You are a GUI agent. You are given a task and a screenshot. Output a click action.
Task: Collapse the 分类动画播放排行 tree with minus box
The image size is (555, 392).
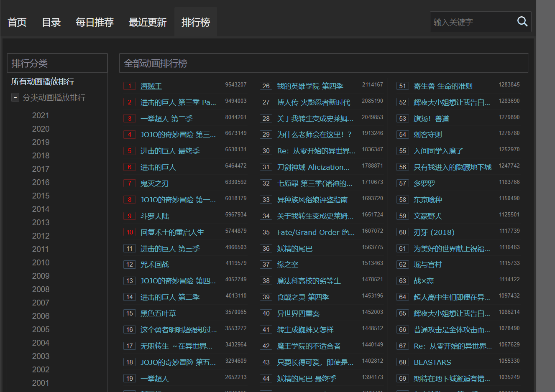pos(15,97)
